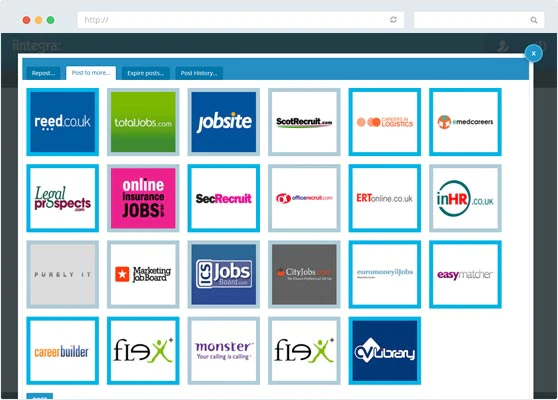Open the Post History tab
Image resolution: width=558 pixels, height=400 pixels.
click(199, 73)
